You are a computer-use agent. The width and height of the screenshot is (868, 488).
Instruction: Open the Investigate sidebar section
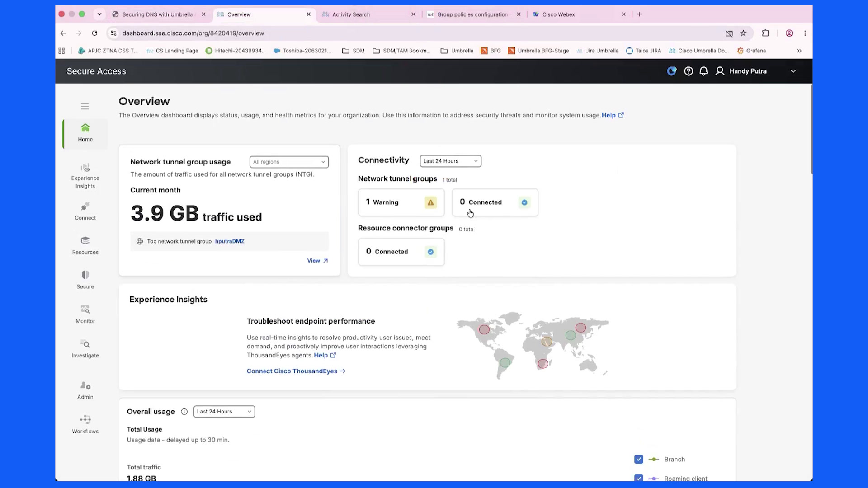(x=85, y=348)
